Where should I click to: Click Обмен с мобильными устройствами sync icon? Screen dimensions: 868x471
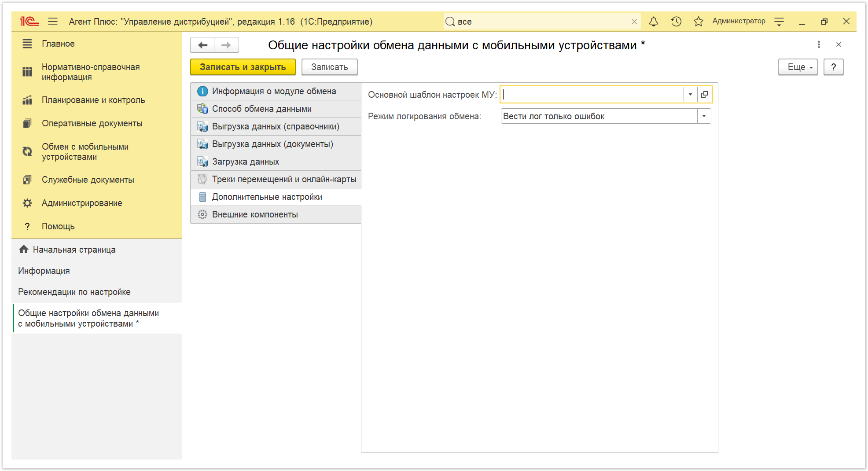coord(27,151)
